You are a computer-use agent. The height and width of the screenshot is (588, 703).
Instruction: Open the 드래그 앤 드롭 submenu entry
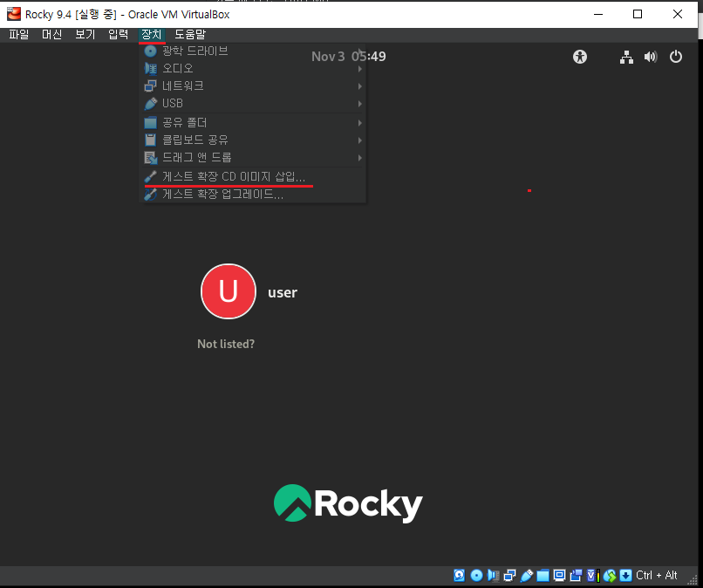(x=253, y=158)
